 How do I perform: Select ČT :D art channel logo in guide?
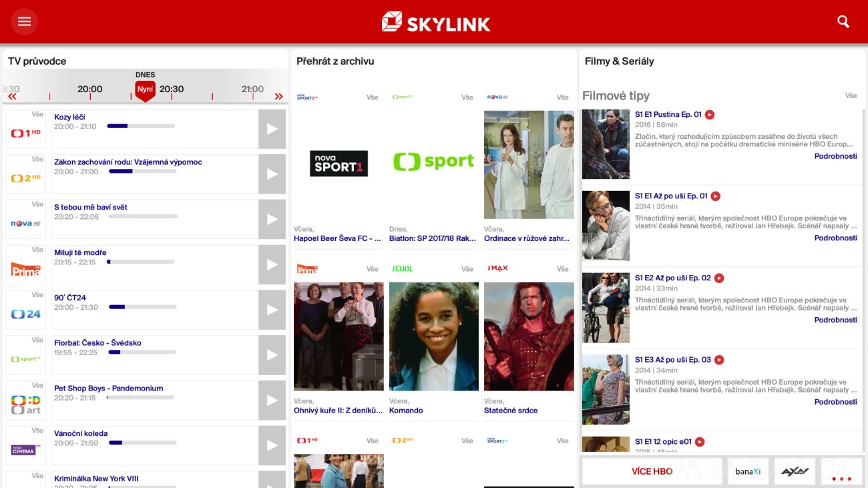26,405
